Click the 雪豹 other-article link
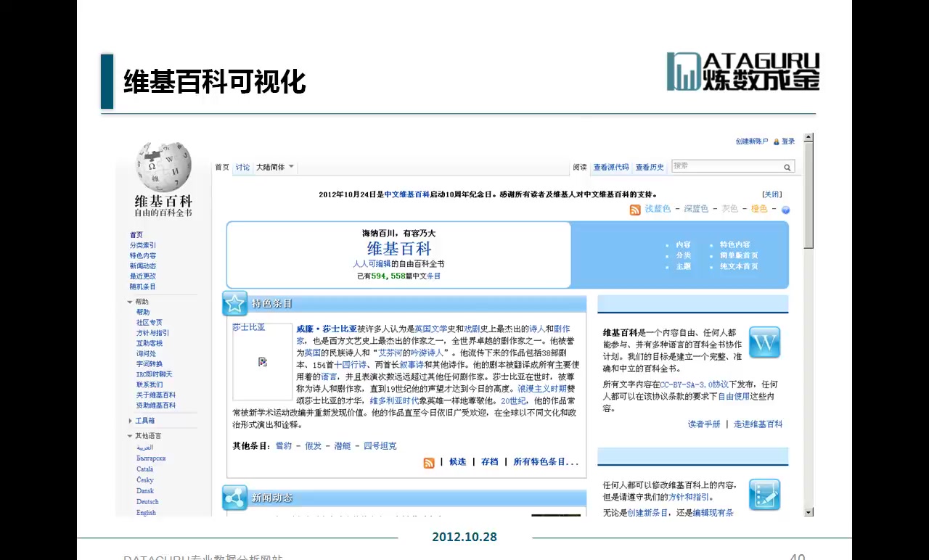 pyautogui.click(x=284, y=446)
